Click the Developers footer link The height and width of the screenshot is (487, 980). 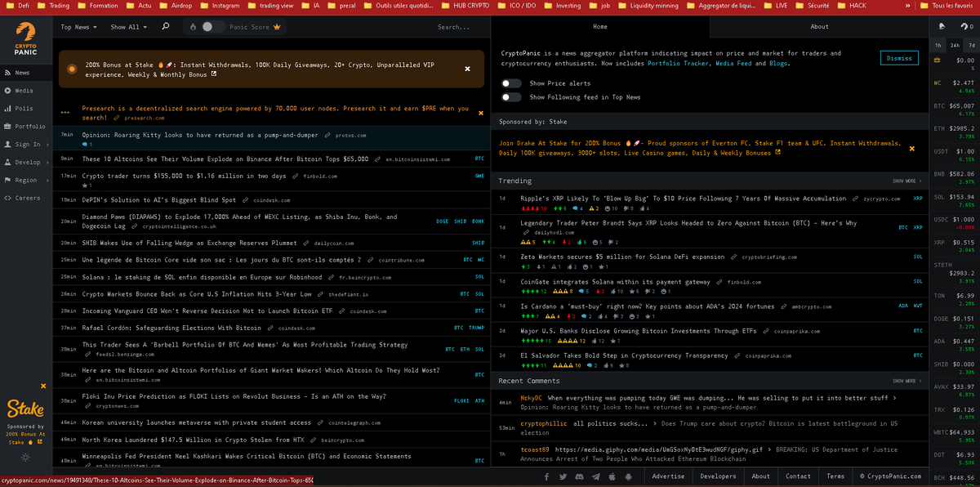coord(718,476)
